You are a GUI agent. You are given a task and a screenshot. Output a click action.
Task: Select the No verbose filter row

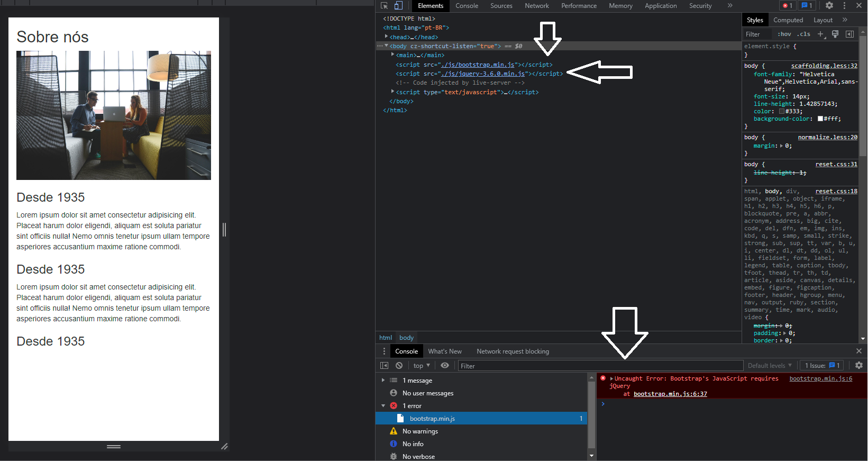(x=481, y=456)
